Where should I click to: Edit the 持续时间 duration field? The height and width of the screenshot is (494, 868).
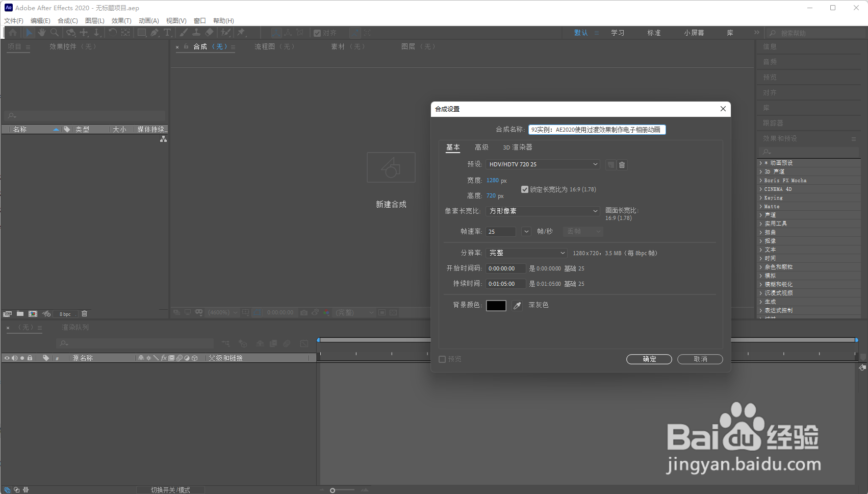point(505,283)
